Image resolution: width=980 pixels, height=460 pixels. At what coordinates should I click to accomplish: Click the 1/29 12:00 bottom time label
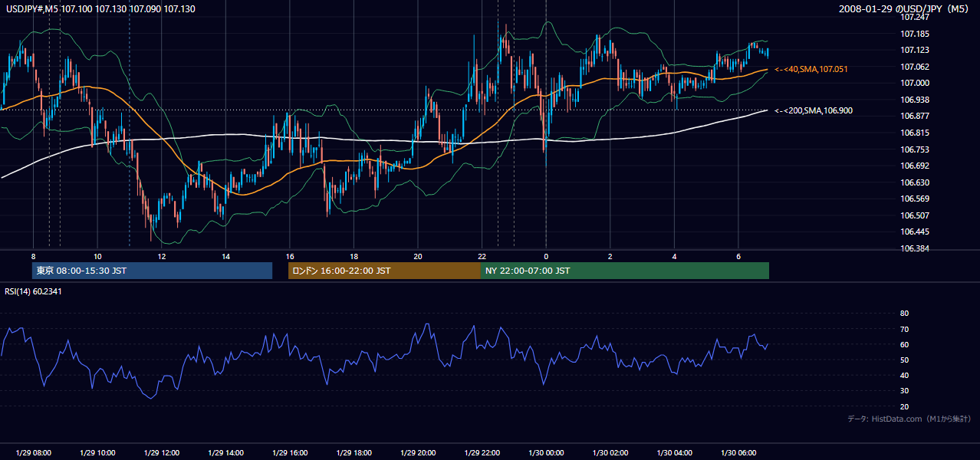coord(161,453)
